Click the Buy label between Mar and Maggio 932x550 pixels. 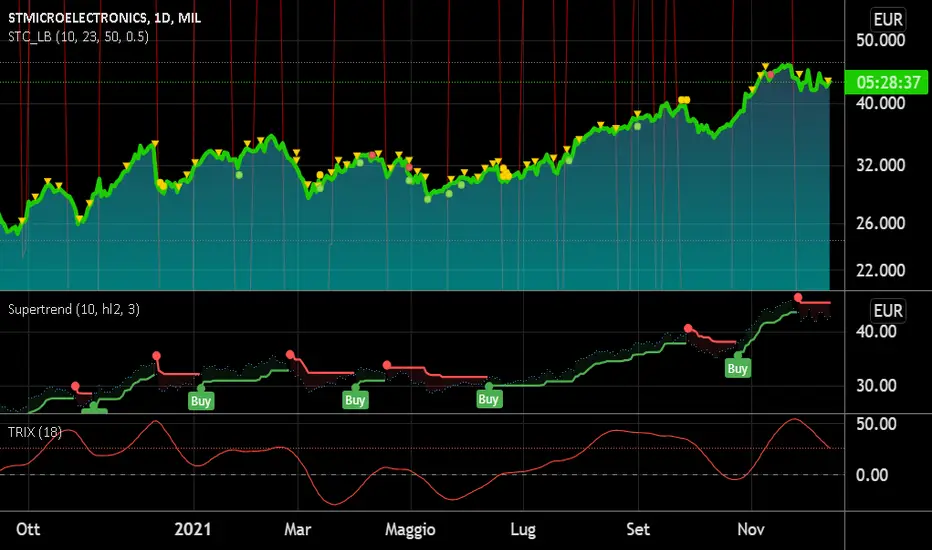tap(355, 400)
